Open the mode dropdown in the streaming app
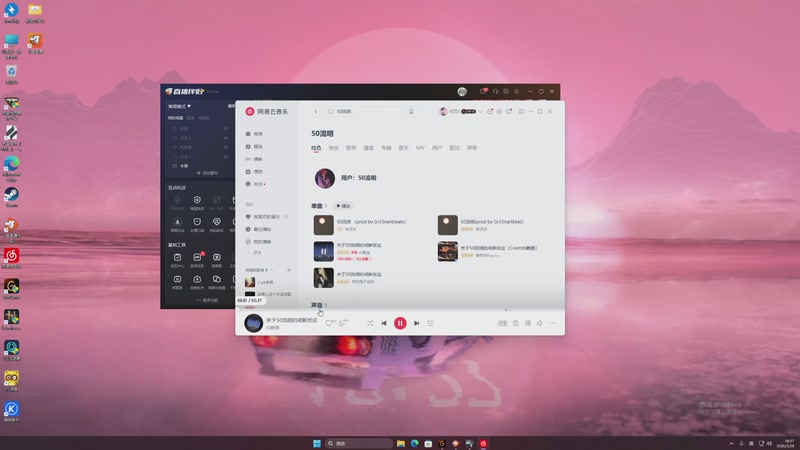This screenshot has width=800, height=450. click(x=180, y=106)
